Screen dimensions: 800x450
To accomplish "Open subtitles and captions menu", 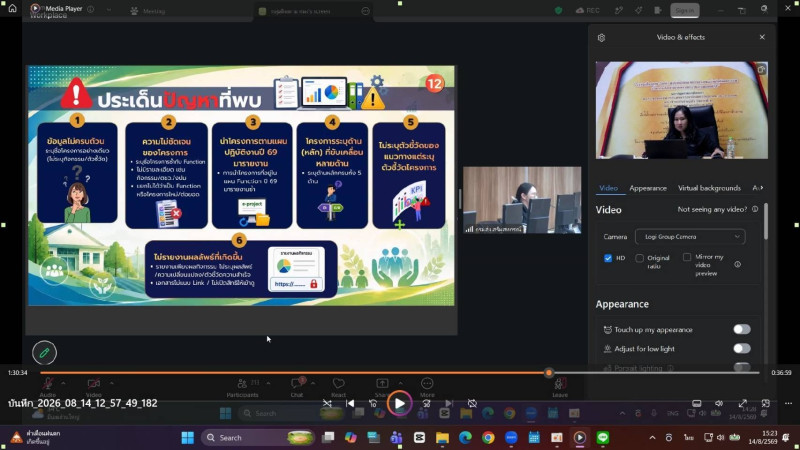I will (x=696, y=404).
